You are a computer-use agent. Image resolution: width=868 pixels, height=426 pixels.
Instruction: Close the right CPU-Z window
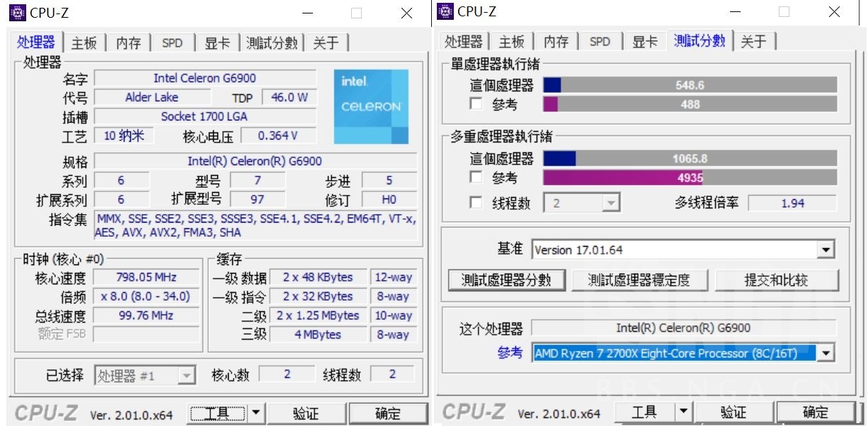pos(834,12)
